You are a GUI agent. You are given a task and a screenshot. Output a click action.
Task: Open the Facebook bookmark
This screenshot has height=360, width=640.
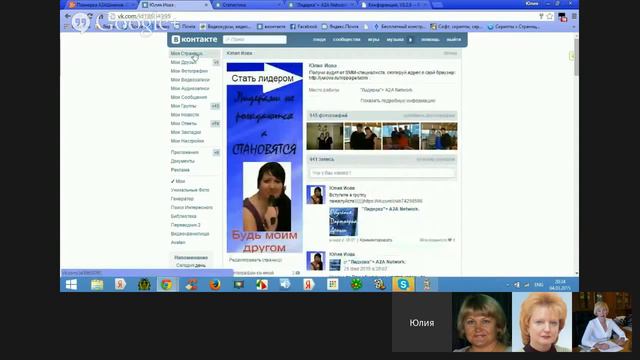click(x=304, y=27)
